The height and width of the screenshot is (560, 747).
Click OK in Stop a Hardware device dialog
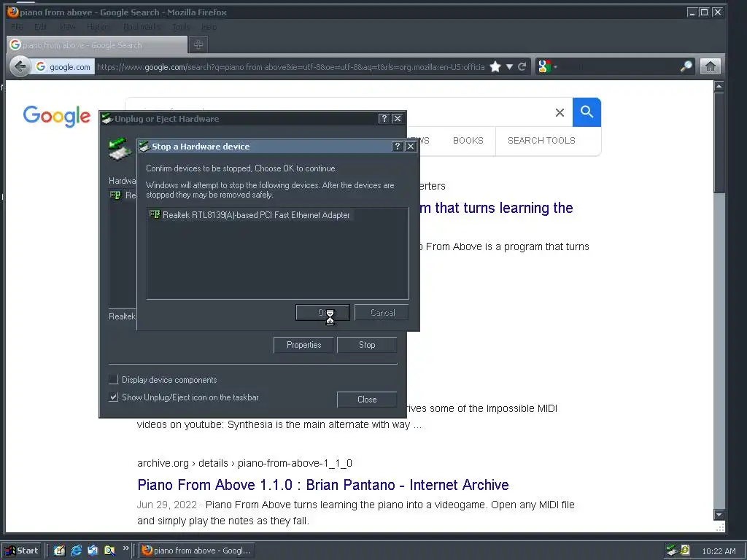(x=322, y=313)
